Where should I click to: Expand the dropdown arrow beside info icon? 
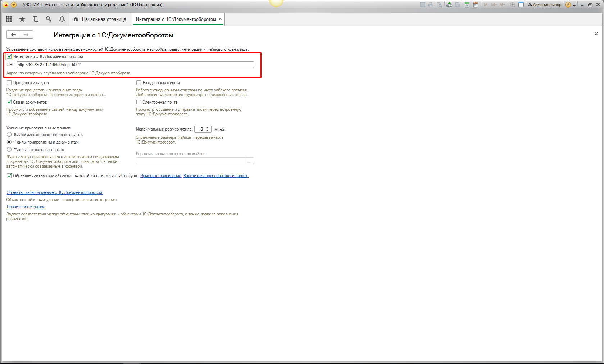tap(574, 5)
